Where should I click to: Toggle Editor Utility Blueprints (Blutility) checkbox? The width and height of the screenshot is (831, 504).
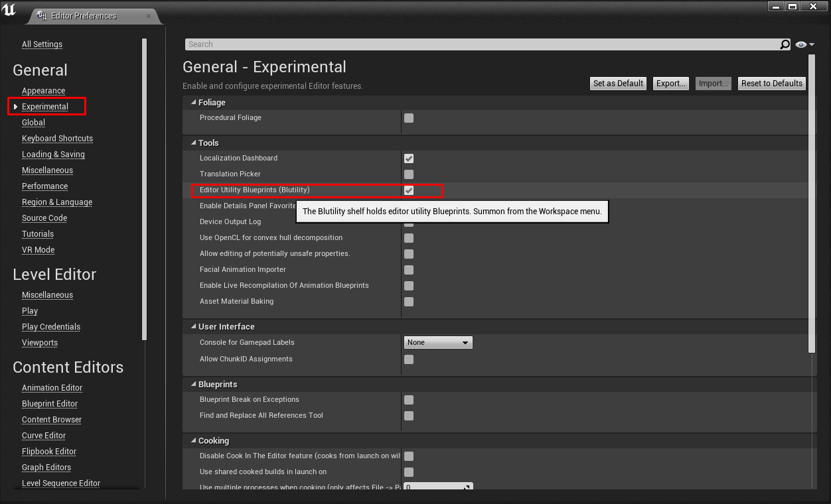[409, 190]
